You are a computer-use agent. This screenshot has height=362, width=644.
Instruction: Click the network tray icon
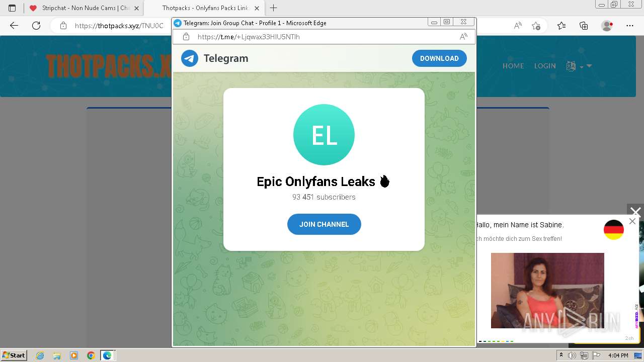[584, 355]
